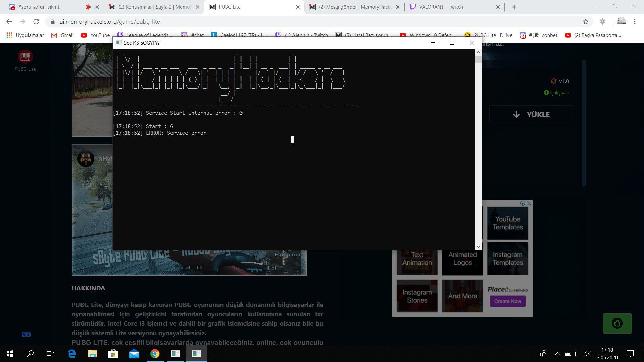Open the notification action center
Viewport: 644px width, 362px height.
click(x=630, y=354)
